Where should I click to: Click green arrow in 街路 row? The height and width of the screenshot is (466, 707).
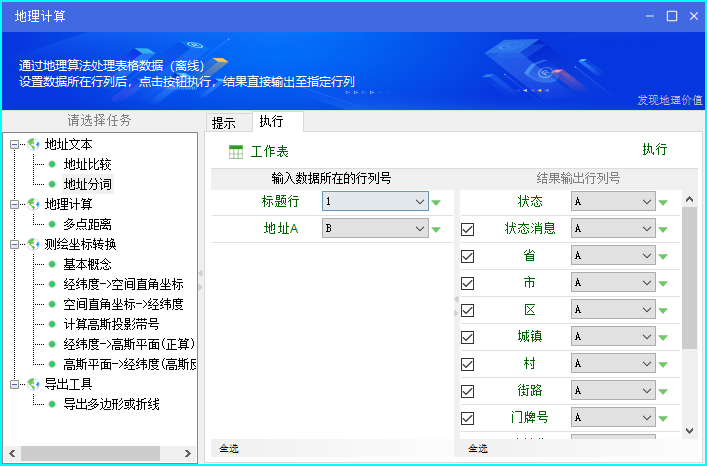[663, 392]
